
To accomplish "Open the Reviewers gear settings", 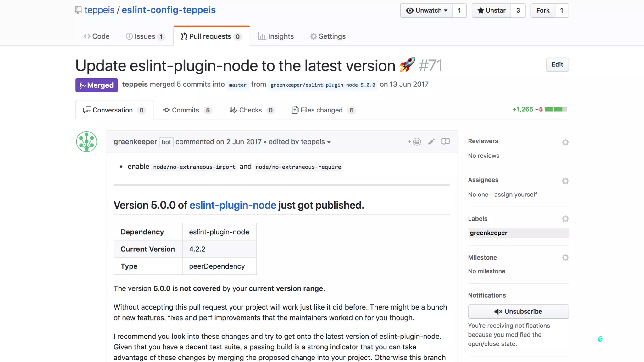I will [x=565, y=142].
